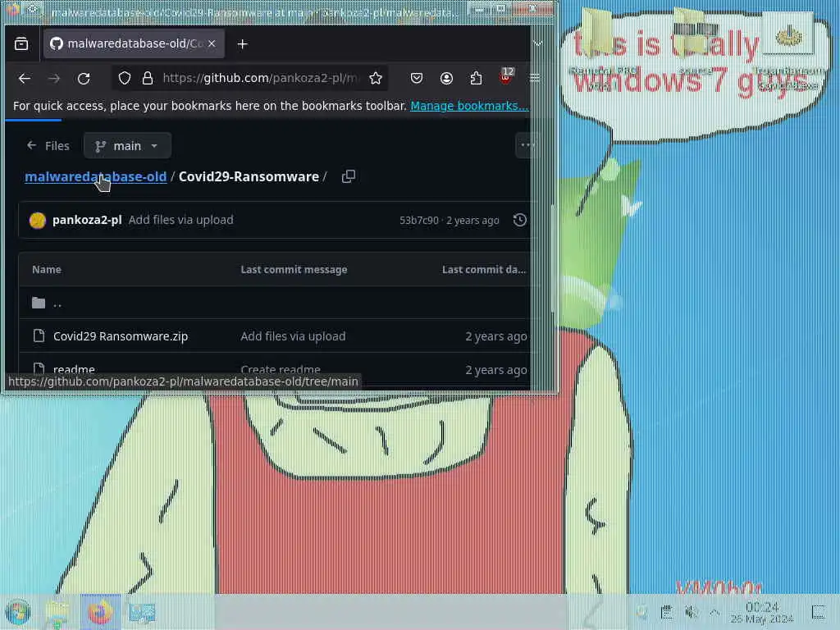Switch to Firefox on the taskbar
The width and height of the screenshot is (840, 630).
coord(101,612)
